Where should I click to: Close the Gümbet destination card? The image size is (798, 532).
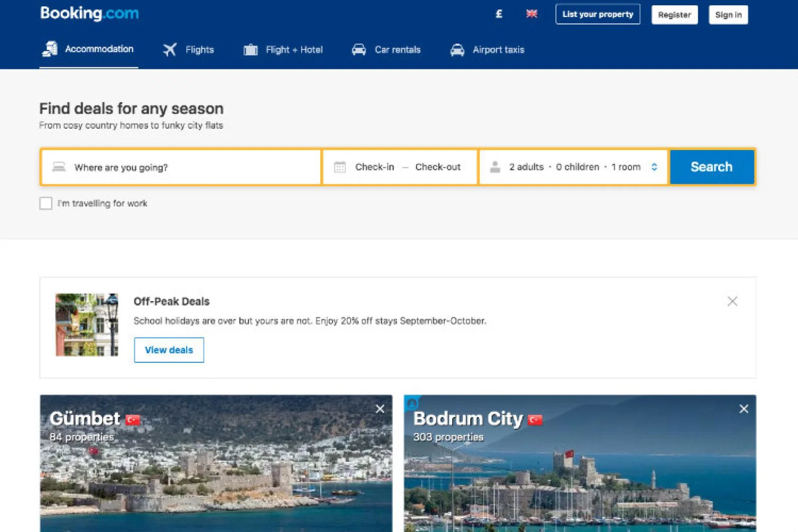[x=380, y=409]
